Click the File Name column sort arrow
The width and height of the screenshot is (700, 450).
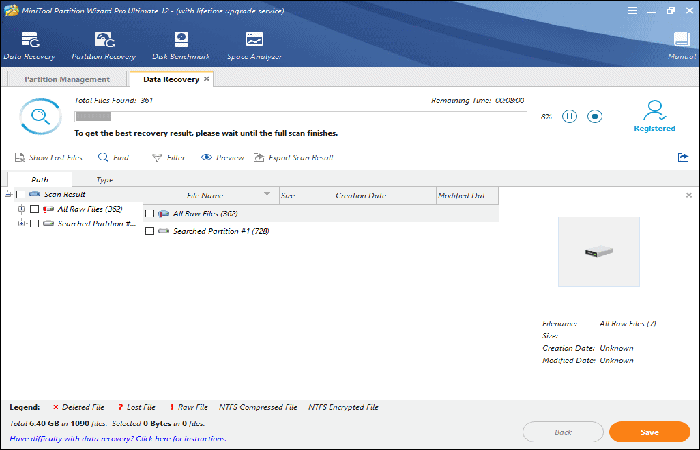point(267,194)
